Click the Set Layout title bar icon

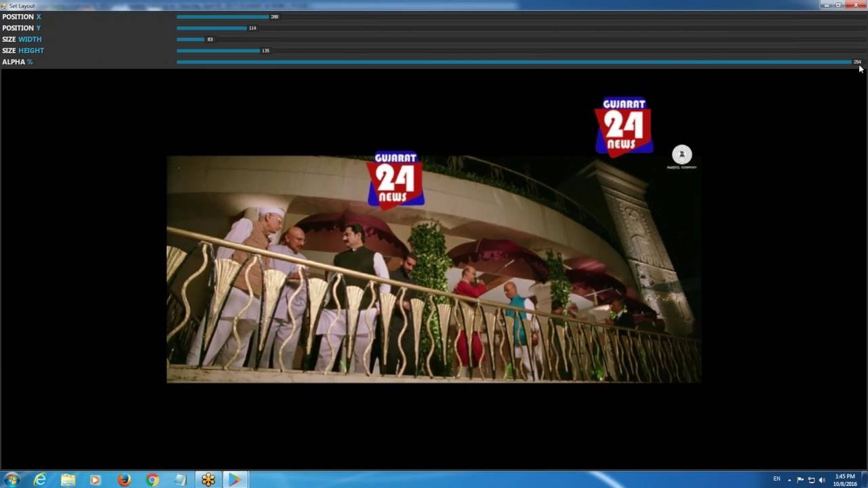[x=4, y=5]
